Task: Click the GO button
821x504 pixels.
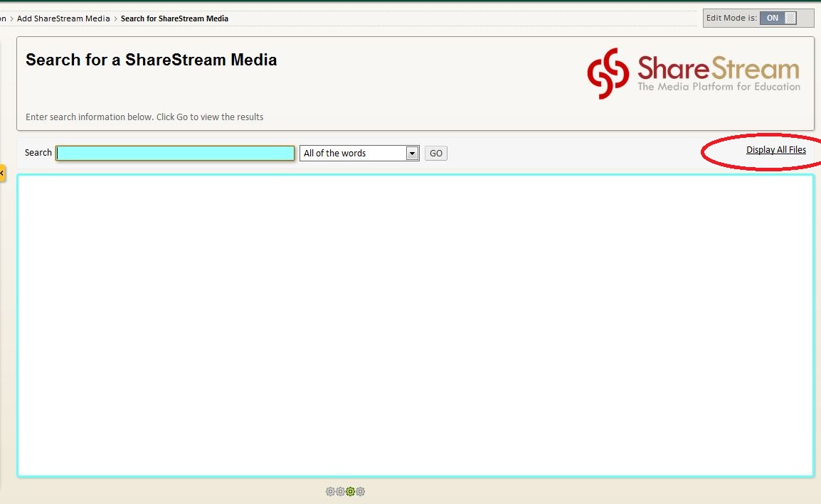Action: pyautogui.click(x=435, y=154)
